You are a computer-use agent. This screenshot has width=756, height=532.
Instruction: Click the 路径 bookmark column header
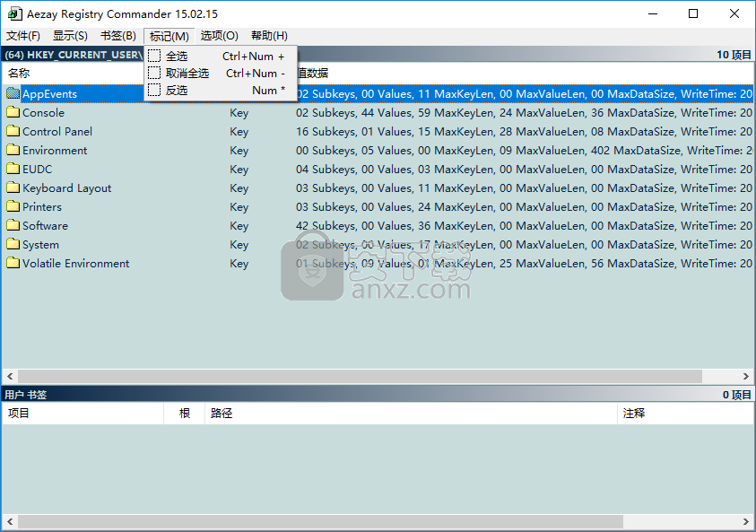pyautogui.click(x=411, y=413)
